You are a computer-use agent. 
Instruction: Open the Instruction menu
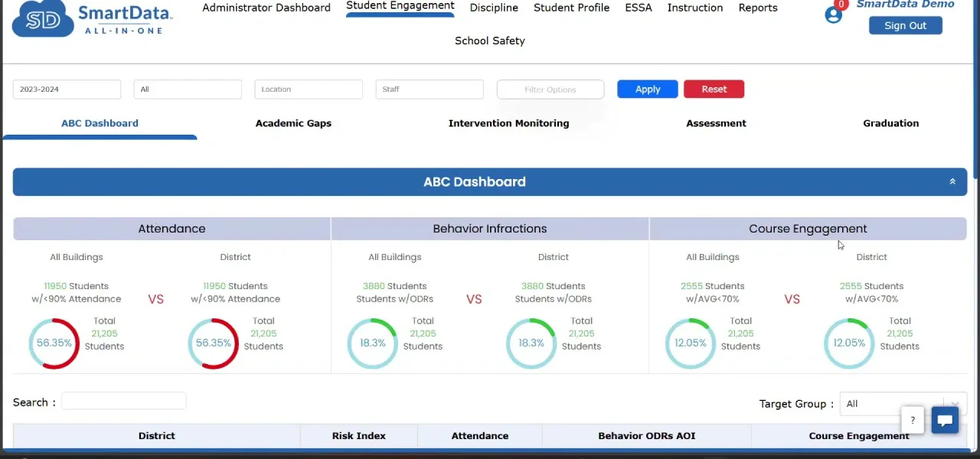click(695, 8)
